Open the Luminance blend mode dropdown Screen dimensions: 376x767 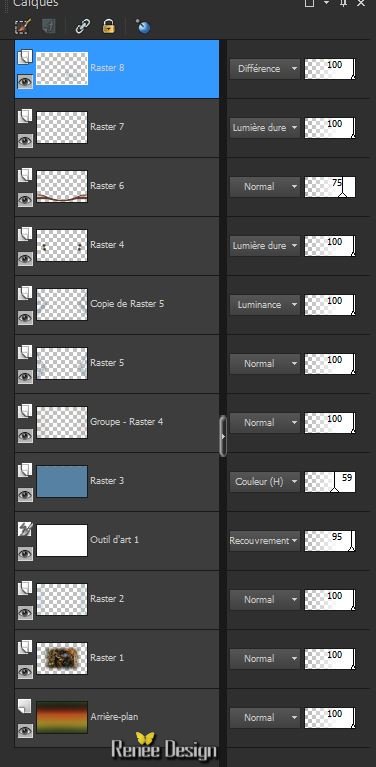[265, 305]
